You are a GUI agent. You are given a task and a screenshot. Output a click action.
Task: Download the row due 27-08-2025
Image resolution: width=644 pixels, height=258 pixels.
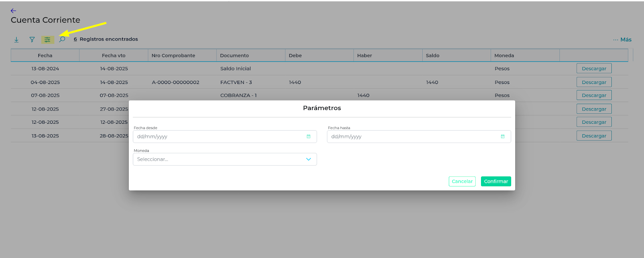(x=594, y=109)
